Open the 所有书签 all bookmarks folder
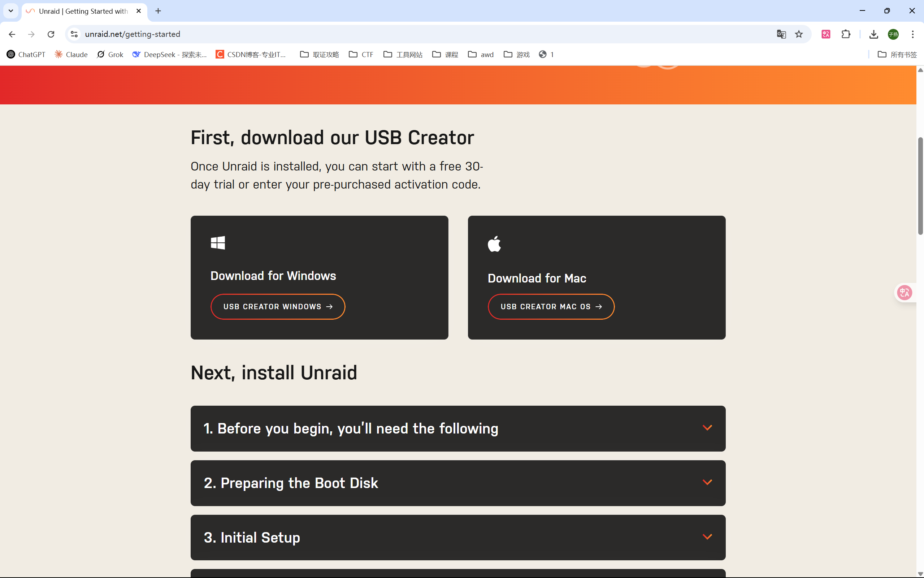This screenshot has width=924, height=578. point(897,55)
